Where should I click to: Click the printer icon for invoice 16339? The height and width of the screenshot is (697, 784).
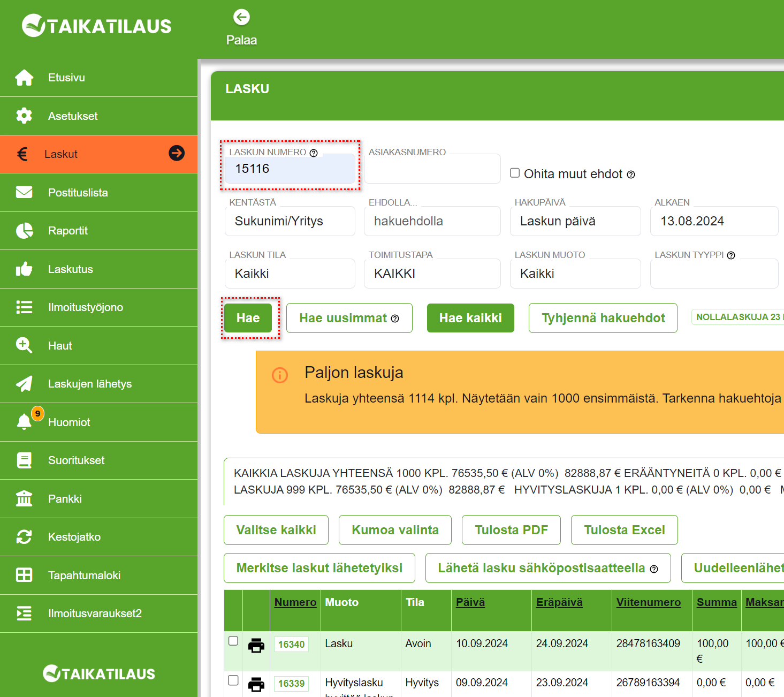[256, 685]
